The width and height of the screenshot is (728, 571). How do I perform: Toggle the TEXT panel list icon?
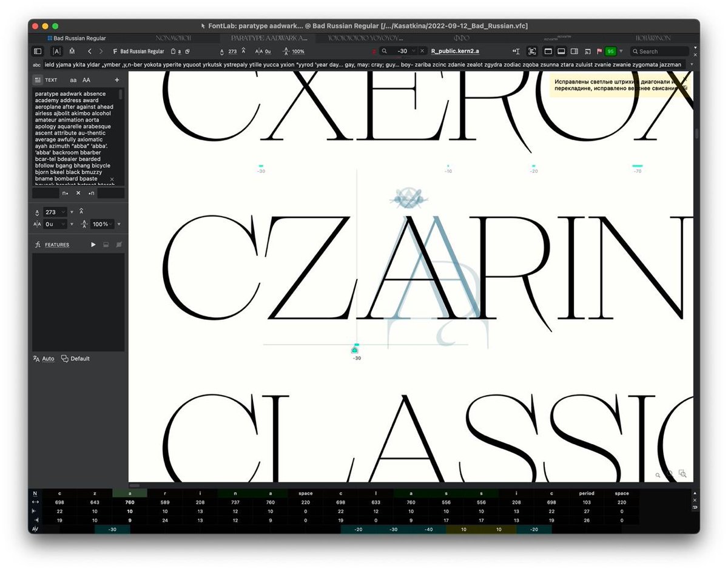pos(38,79)
